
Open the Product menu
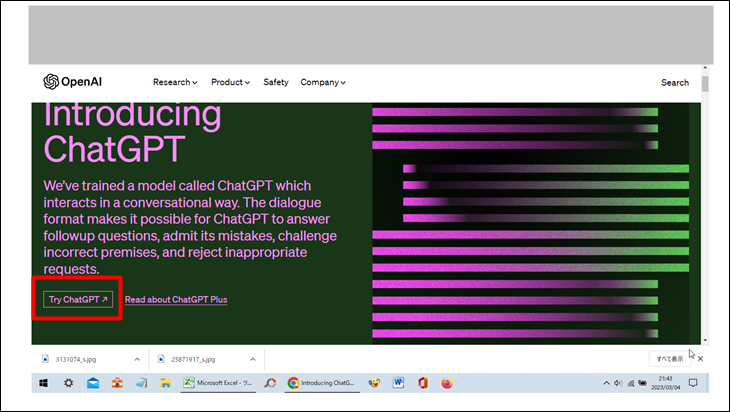tap(230, 82)
